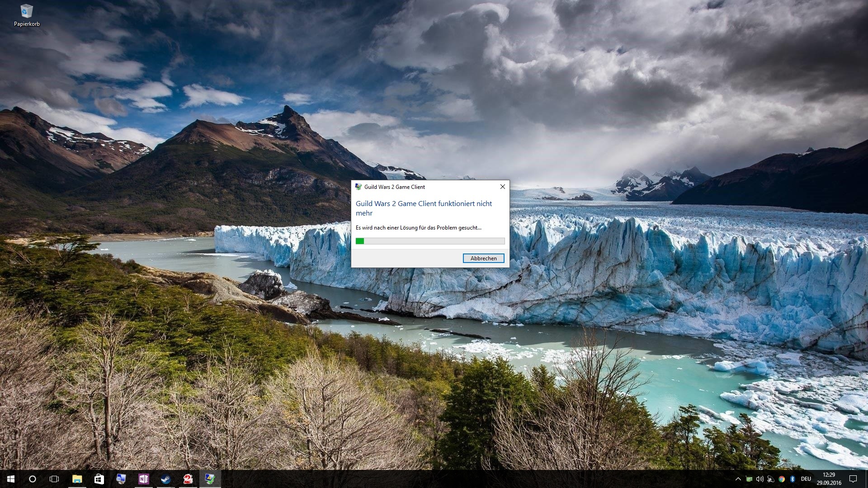
Task: Open Cortana search circle
Action: [33, 479]
